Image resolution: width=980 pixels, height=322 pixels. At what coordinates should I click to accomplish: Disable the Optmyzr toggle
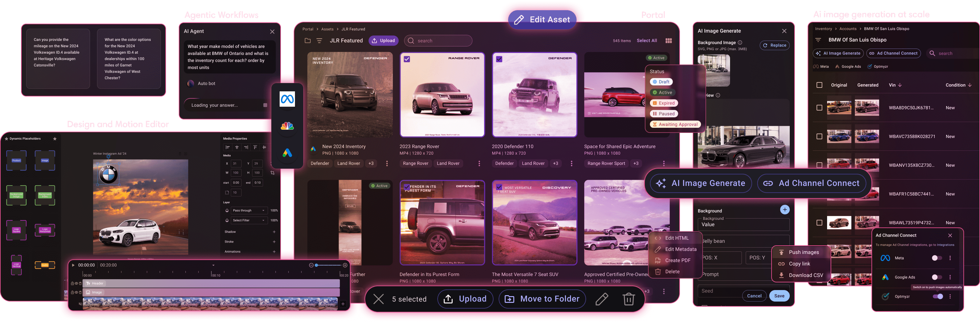938,297
